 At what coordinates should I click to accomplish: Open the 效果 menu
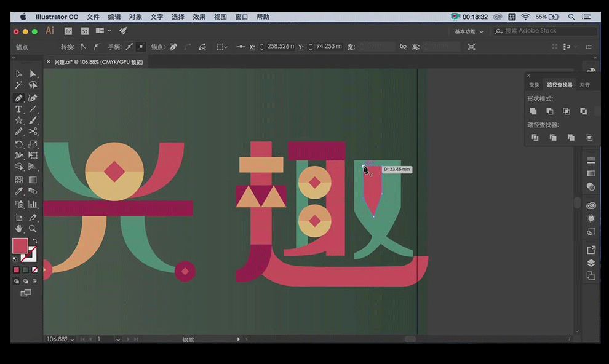(x=199, y=17)
